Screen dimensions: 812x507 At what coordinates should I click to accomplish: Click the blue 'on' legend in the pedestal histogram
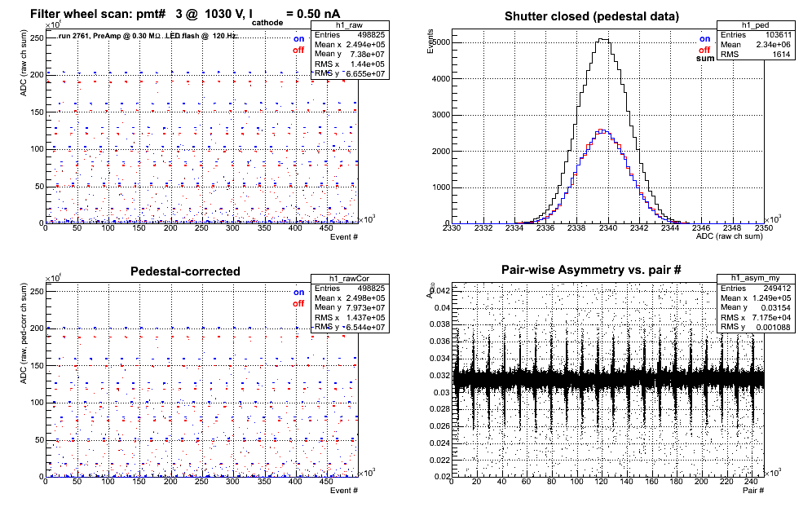(x=705, y=39)
